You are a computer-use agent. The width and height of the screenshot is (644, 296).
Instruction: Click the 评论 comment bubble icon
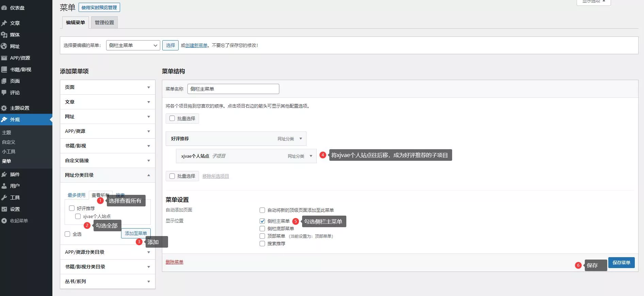point(4,93)
